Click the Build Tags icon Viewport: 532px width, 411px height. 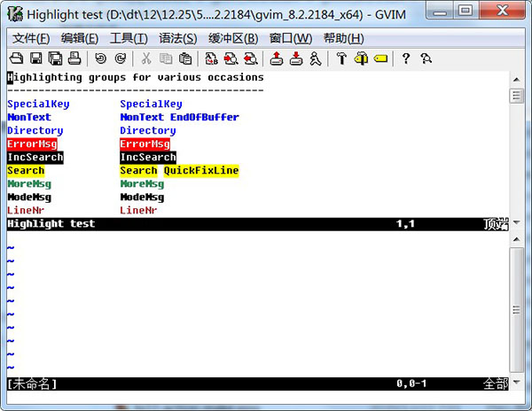(x=361, y=58)
